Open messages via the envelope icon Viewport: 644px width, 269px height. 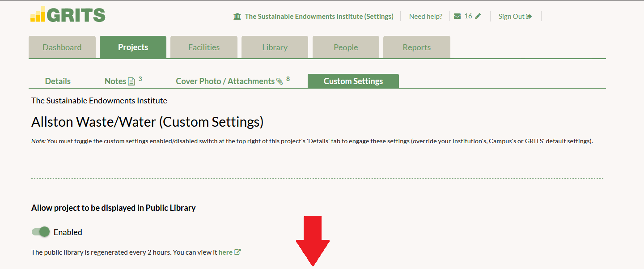457,16
